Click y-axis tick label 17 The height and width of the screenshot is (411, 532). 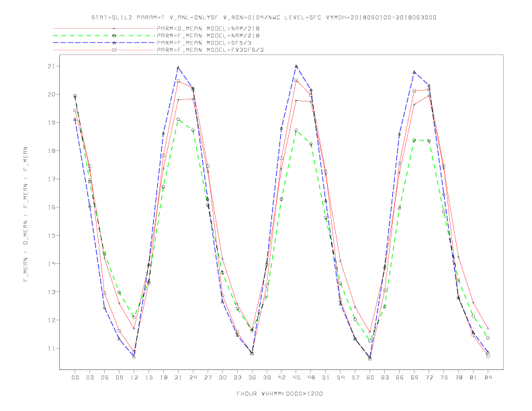[x=52, y=179]
